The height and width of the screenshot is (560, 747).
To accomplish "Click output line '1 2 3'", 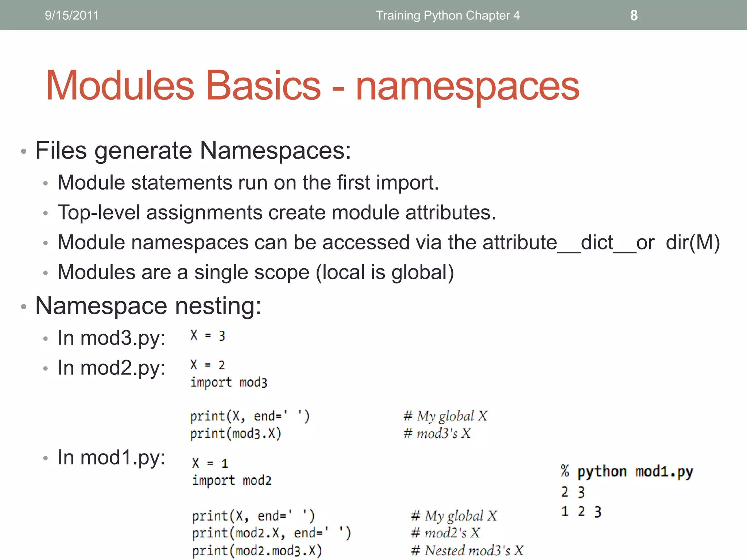I will pos(581,512).
